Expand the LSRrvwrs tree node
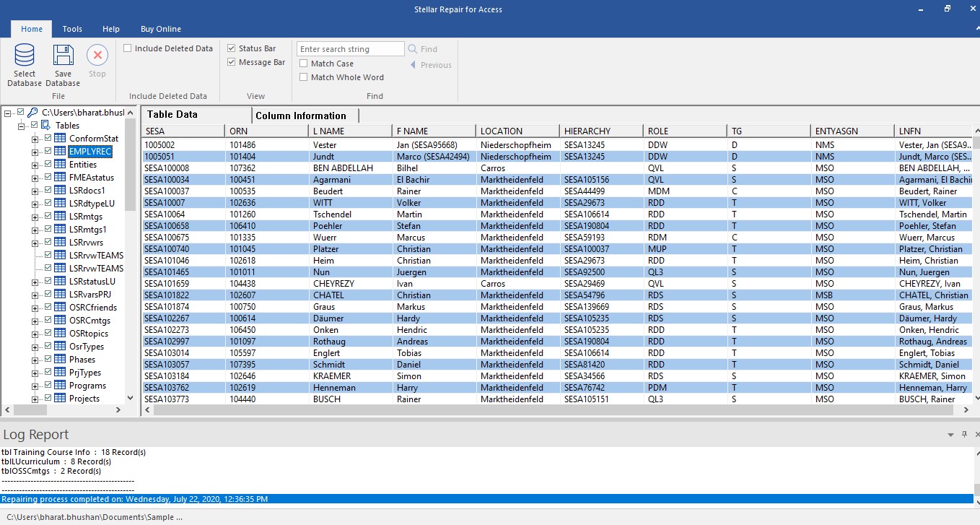The image size is (980, 525). pos(35,243)
